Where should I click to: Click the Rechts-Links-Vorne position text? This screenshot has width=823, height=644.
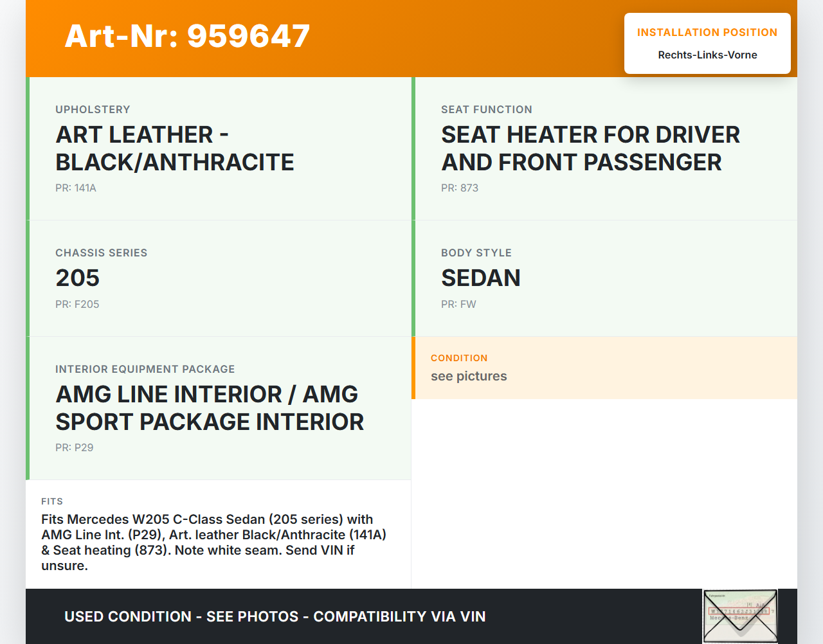[x=707, y=55]
